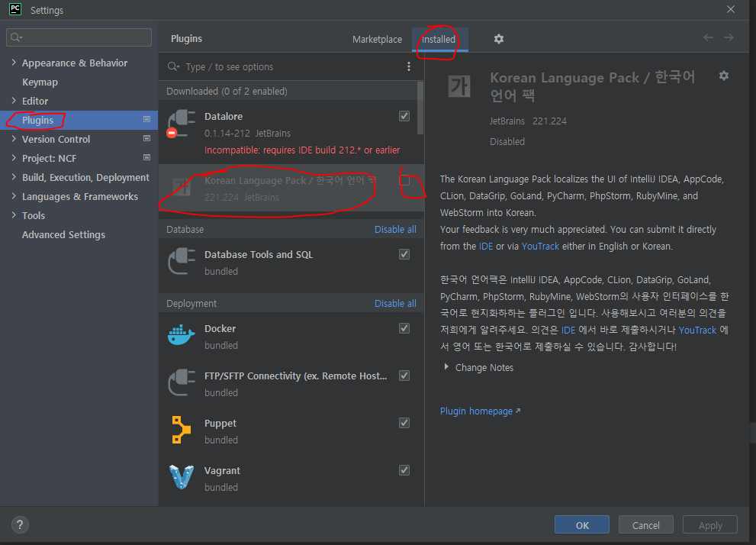Switch to the Installed tab
The image size is (756, 545).
[439, 40]
